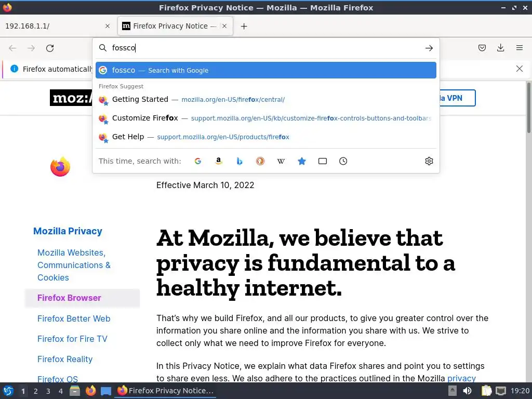Go back to previous page

tap(12, 48)
